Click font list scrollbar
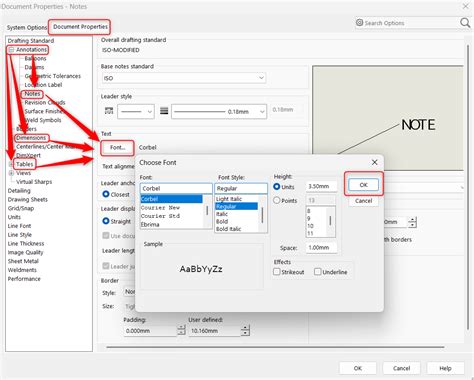 (207, 211)
